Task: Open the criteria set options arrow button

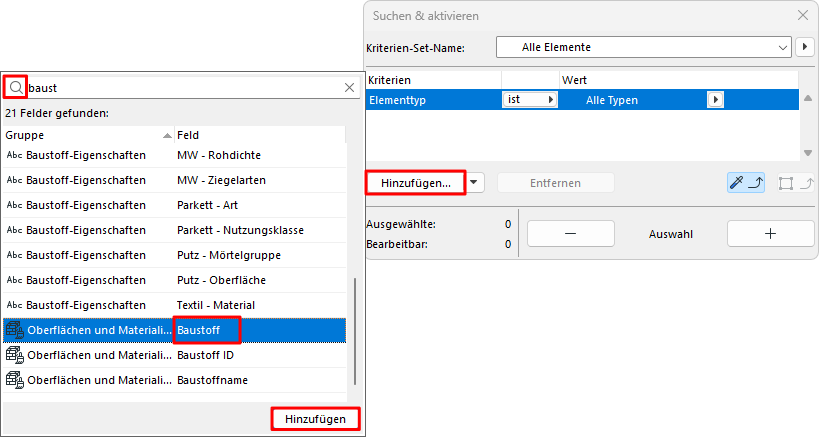Action: (806, 47)
